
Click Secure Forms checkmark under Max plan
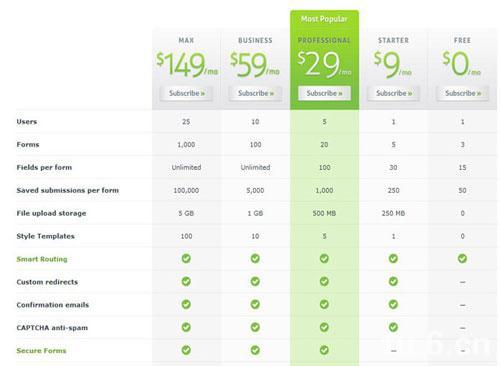pyautogui.click(x=186, y=350)
